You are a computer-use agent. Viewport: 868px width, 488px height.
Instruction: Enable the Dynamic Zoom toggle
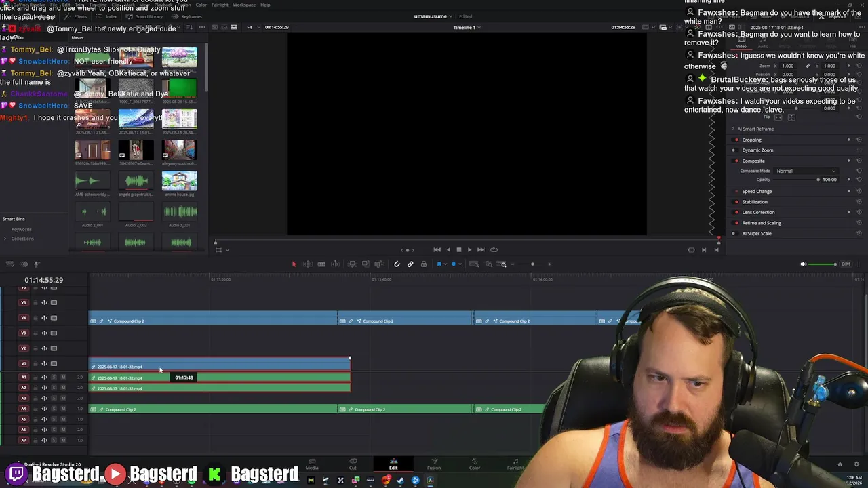click(736, 150)
